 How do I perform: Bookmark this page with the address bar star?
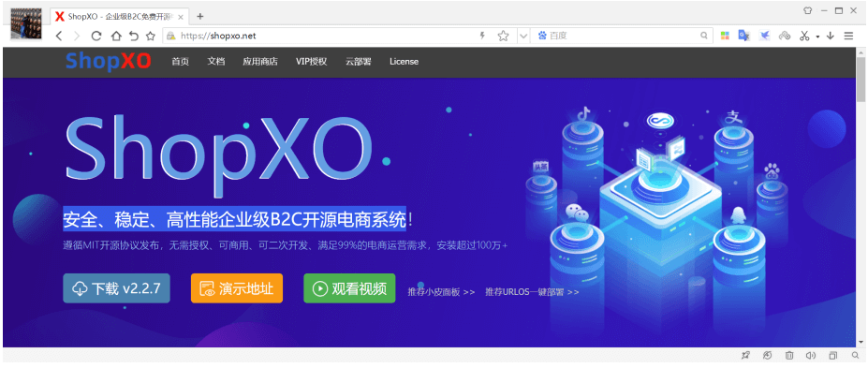pyautogui.click(x=503, y=36)
